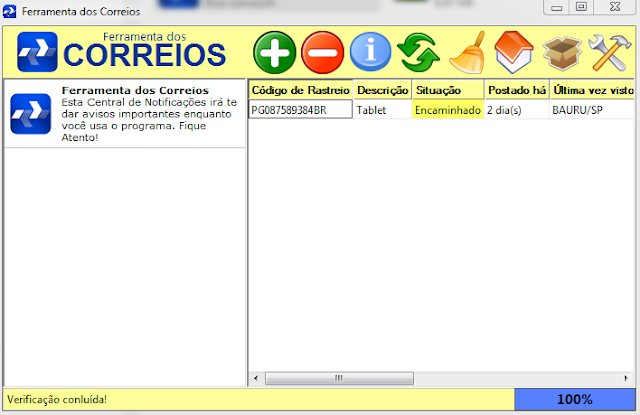Screen dimensions: 640x415
Task: Click the Ferramenta dos Correios notification message
Action: (x=125, y=113)
